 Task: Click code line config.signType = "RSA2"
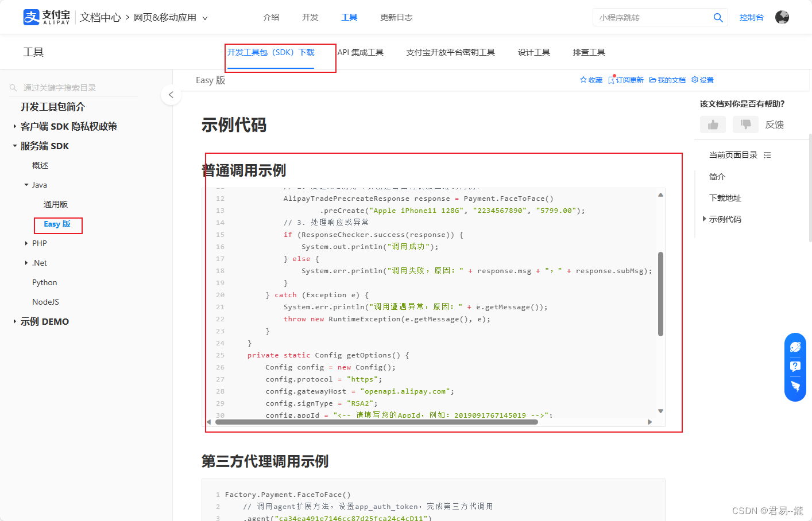click(x=322, y=403)
